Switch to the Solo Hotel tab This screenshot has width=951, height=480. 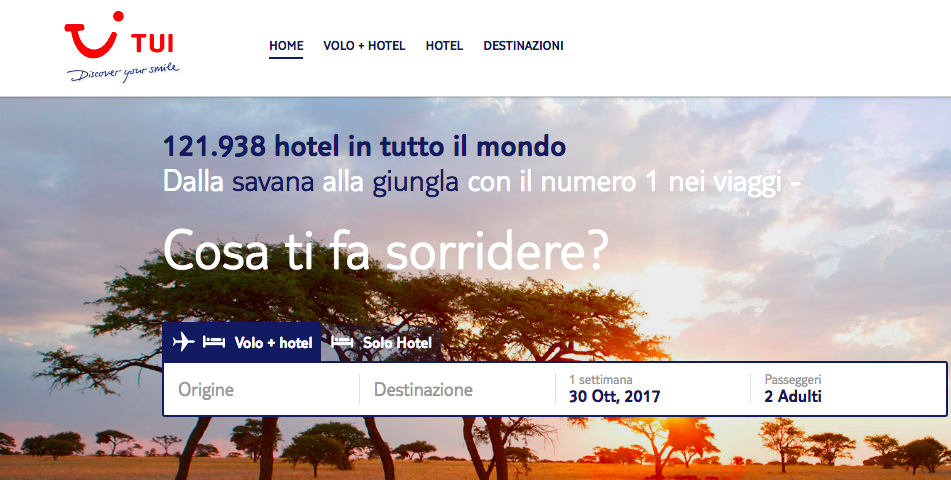[381, 342]
